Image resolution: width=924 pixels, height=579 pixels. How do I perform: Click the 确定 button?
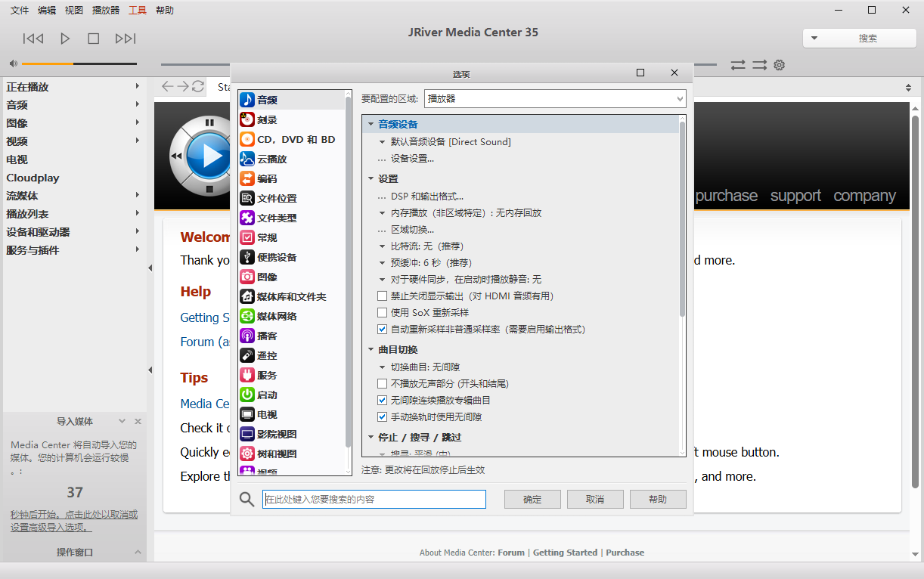coord(532,499)
